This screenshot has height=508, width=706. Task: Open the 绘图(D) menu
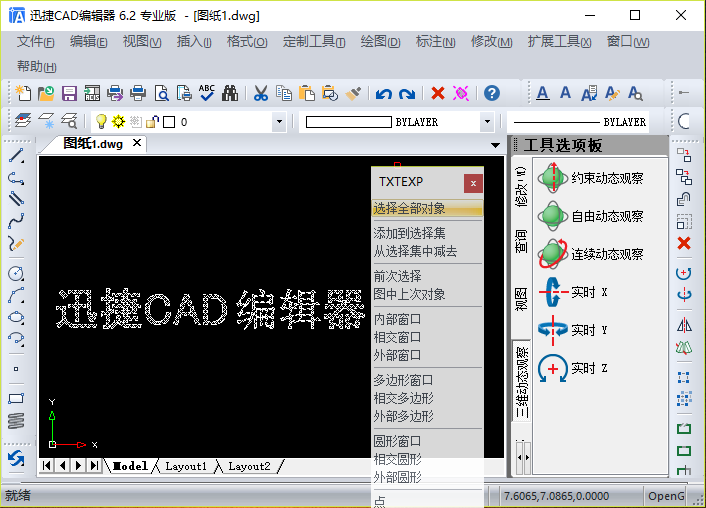380,42
